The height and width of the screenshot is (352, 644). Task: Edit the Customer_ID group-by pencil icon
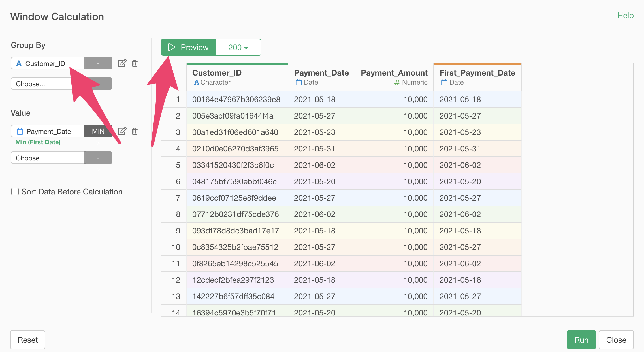[122, 63]
